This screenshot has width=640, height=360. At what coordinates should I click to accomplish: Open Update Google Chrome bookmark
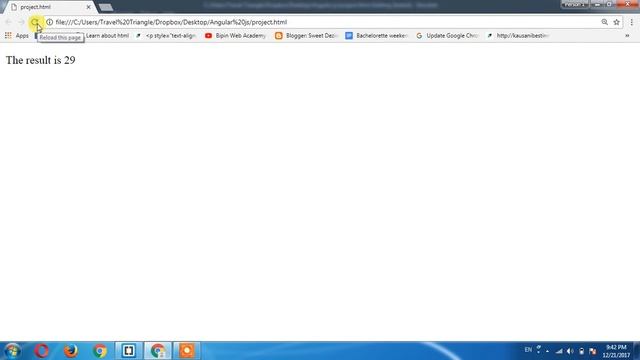pos(447,36)
